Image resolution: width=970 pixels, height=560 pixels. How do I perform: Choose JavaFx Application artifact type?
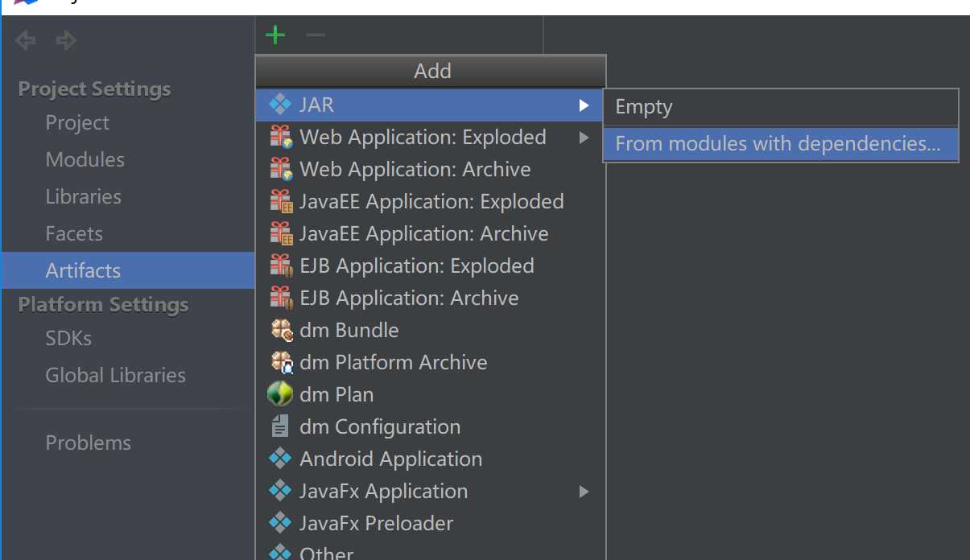(x=430, y=491)
